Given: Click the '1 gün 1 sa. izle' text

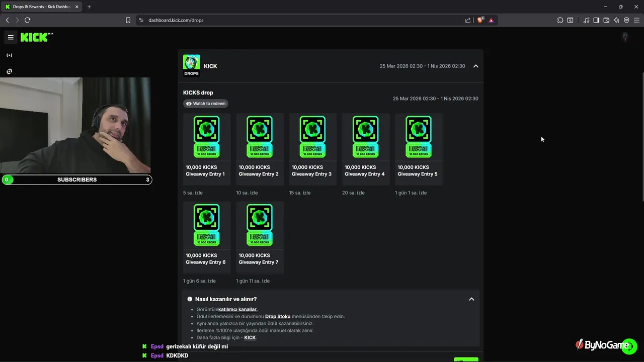Looking at the screenshot, I should 411,193.
